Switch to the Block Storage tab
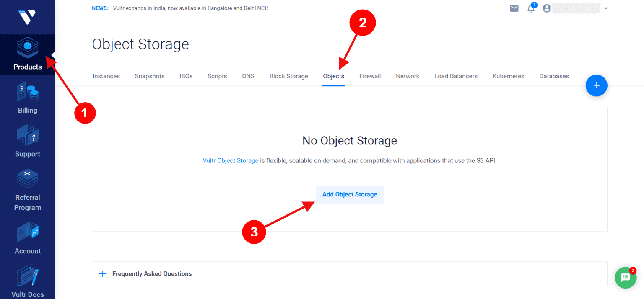The image size is (644, 299). pos(288,76)
